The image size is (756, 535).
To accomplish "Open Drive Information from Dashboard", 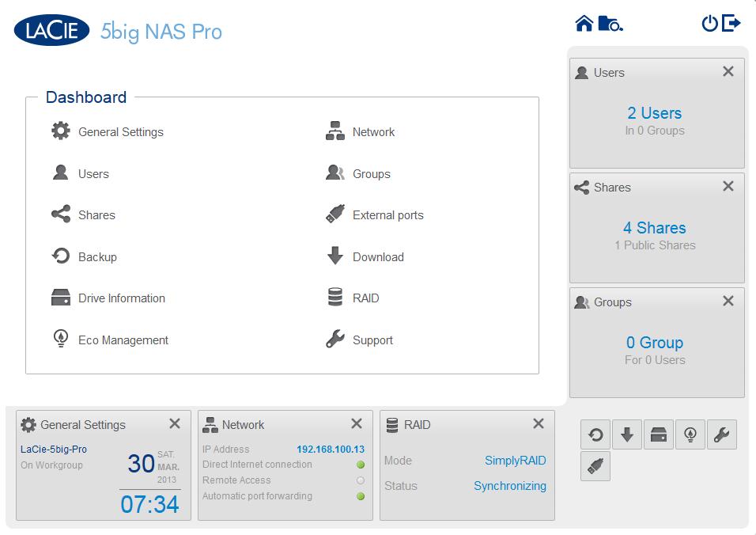I will [x=122, y=298].
